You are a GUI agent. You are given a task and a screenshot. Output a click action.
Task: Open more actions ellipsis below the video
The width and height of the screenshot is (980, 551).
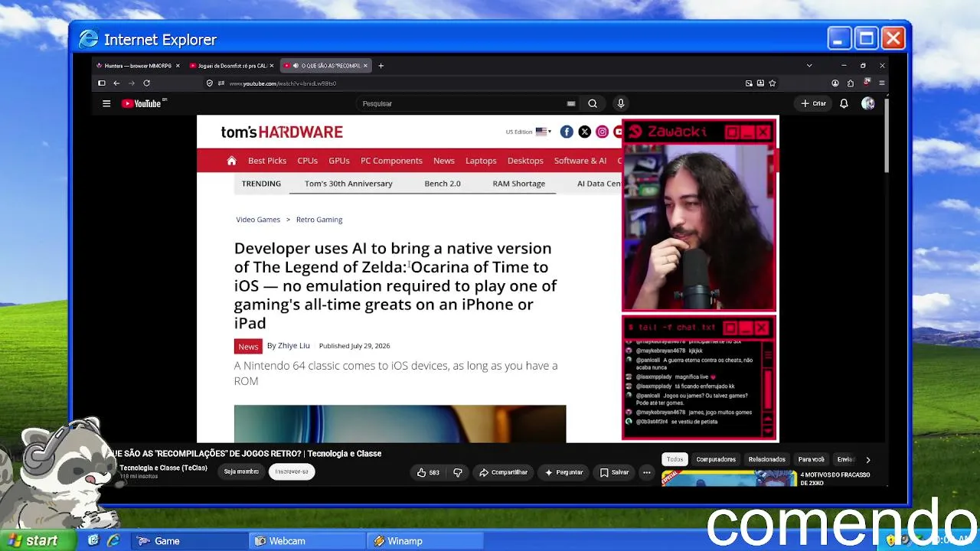(x=647, y=472)
